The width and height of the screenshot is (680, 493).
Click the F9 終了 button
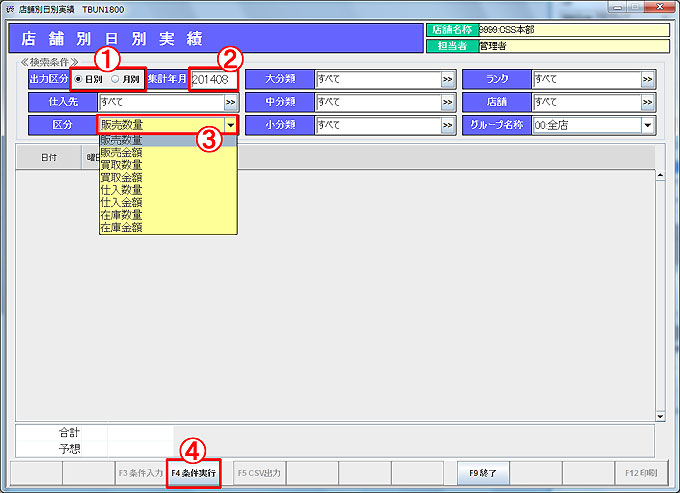[x=483, y=473]
